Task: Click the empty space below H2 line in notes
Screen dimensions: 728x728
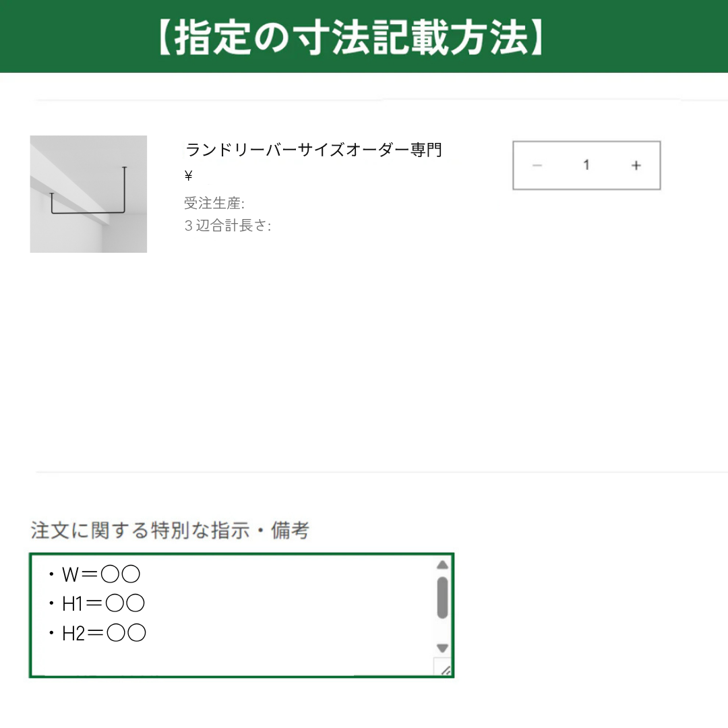Action: click(229, 659)
